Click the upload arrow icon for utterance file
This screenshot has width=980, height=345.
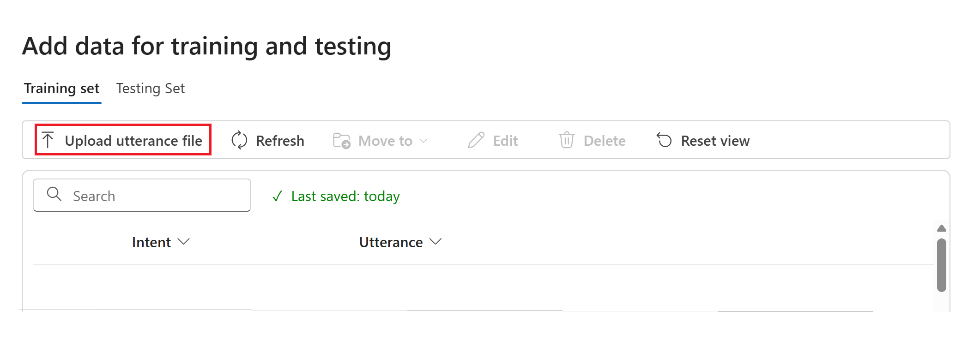coord(48,140)
